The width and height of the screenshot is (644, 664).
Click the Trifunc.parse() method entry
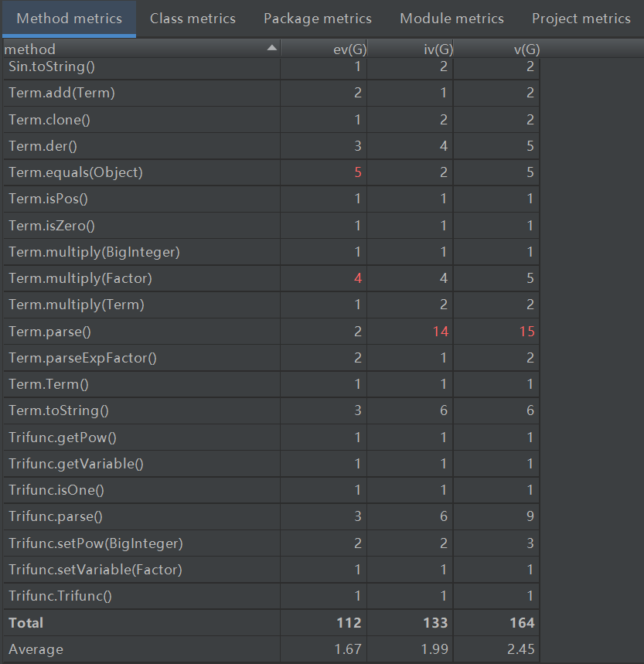click(x=56, y=516)
